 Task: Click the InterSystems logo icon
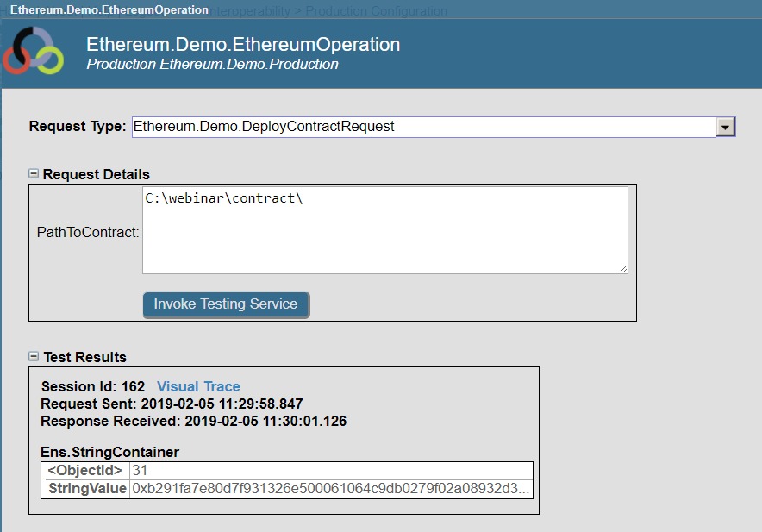click(x=33, y=51)
